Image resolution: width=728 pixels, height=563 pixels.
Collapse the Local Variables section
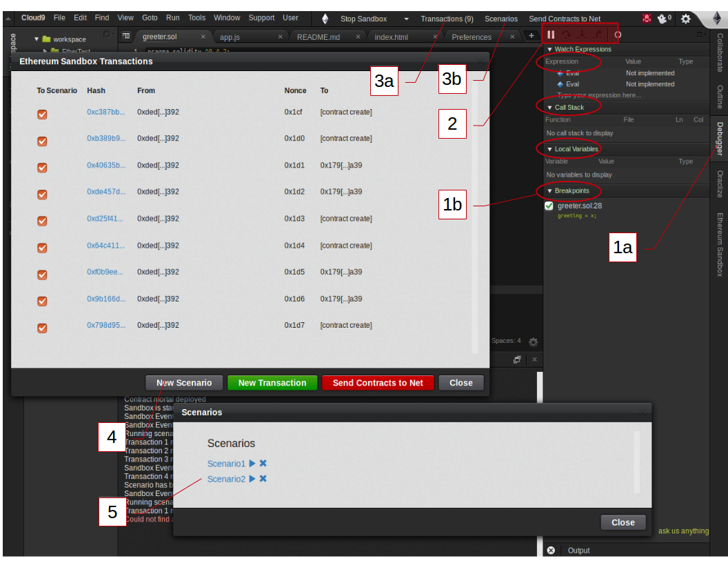549,149
